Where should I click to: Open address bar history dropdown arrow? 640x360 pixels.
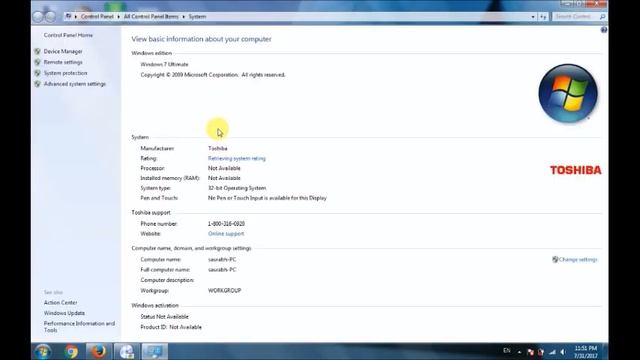coord(533,17)
